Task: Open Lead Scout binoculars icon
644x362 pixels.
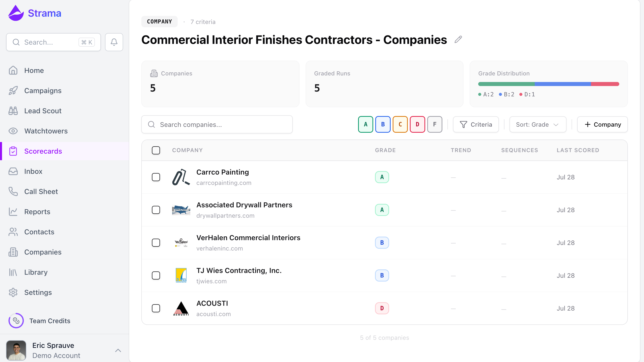Action: [13, 111]
